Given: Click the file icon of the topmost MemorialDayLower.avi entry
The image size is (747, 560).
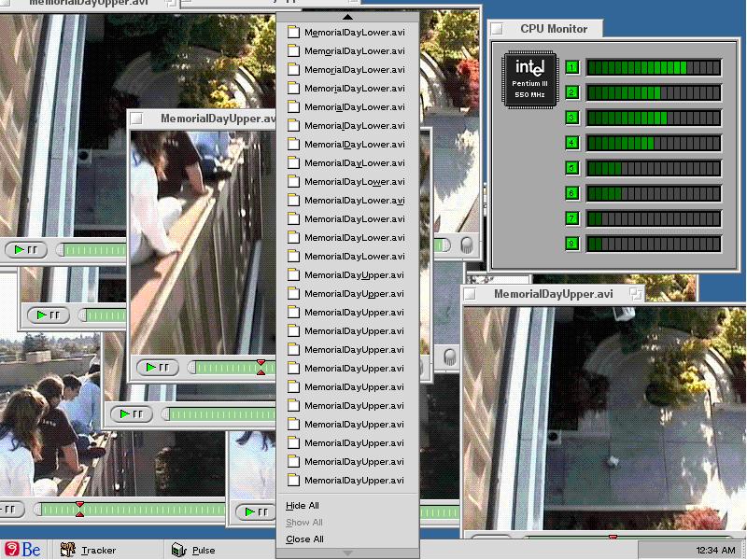Looking at the screenshot, I should coord(293,33).
